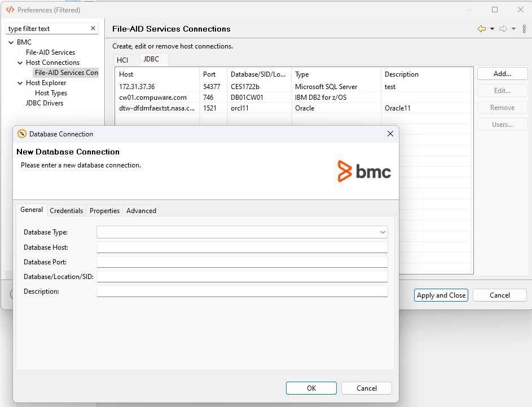The width and height of the screenshot is (532, 407).
Task: Select the cw01.compuware.com connection row
Action: pos(294,98)
